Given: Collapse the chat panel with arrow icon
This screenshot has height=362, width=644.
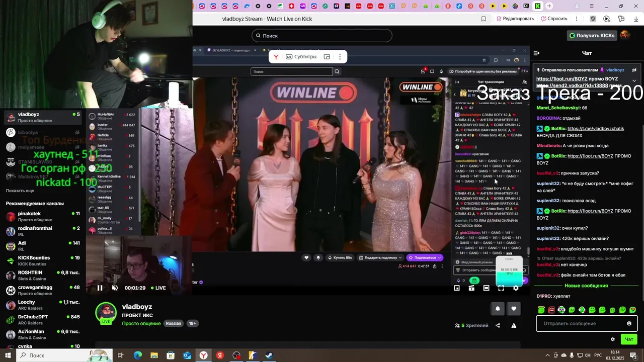Looking at the screenshot, I should point(536,53).
